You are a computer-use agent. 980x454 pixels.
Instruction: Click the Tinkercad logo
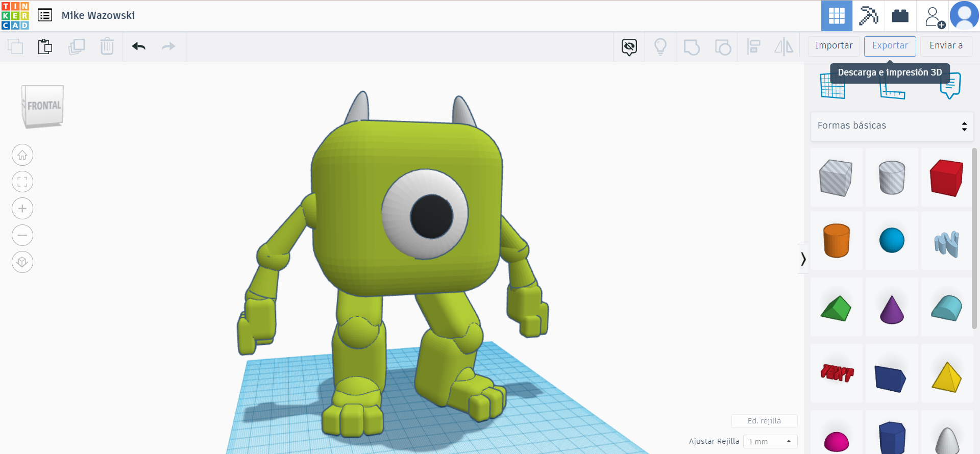coord(15,15)
